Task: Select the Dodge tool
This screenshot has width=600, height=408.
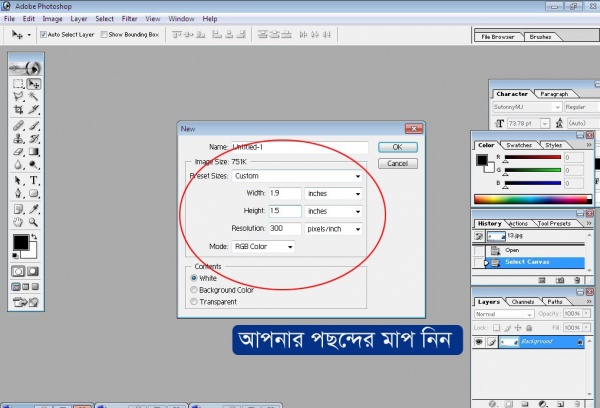Action: (34, 165)
